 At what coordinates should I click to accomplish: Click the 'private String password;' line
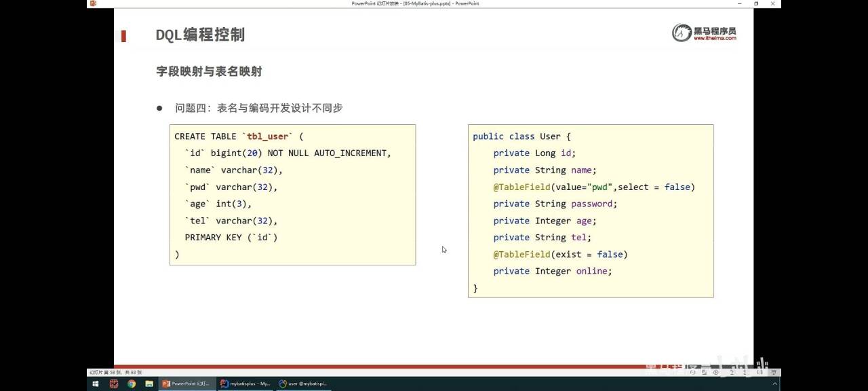click(555, 204)
